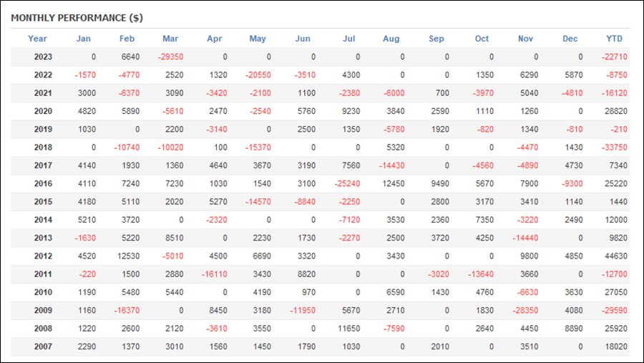Click the Jul column header
This screenshot has width=644, height=363.
coord(348,39)
